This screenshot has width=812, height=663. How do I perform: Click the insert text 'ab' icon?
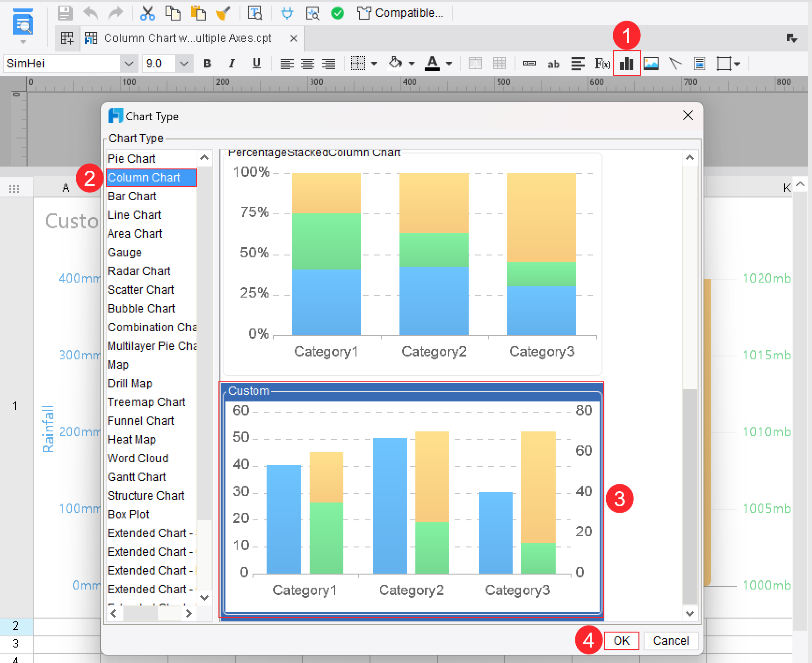point(553,64)
